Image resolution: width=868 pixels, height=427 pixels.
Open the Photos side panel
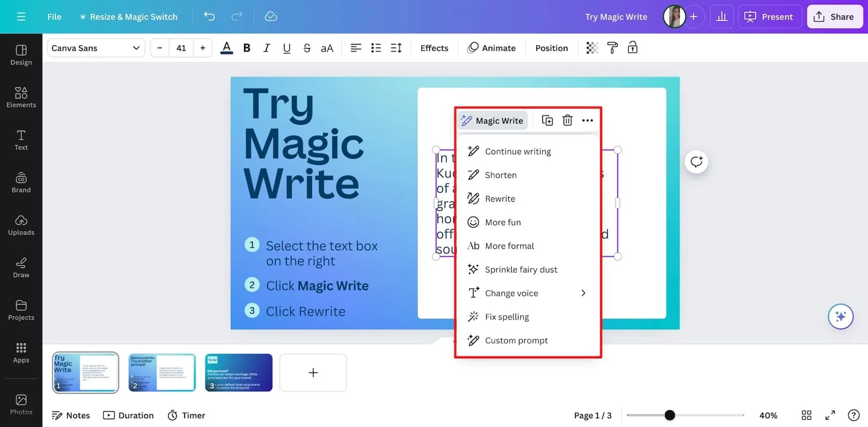[21, 405]
